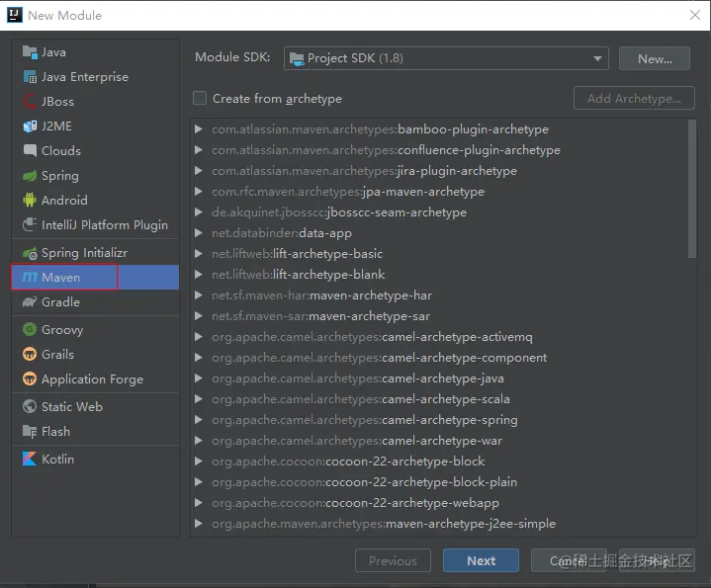The height and width of the screenshot is (588, 711).
Task: Expand the data-app archetype node
Action: (x=199, y=233)
